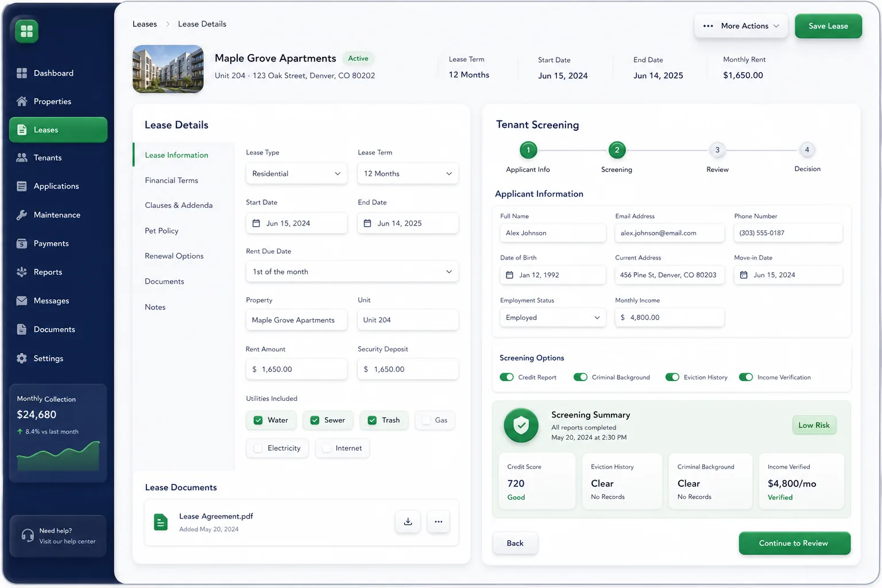Click the Save Lease button
The height and width of the screenshot is (588, 882).
coord(828,26)
